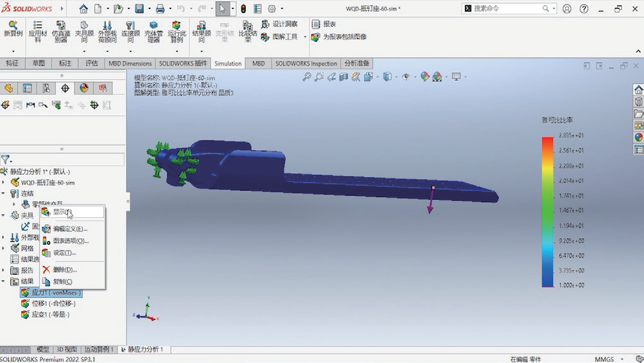Open the 壳体管理器 (Shell Manager)

[x=153, y=30]
